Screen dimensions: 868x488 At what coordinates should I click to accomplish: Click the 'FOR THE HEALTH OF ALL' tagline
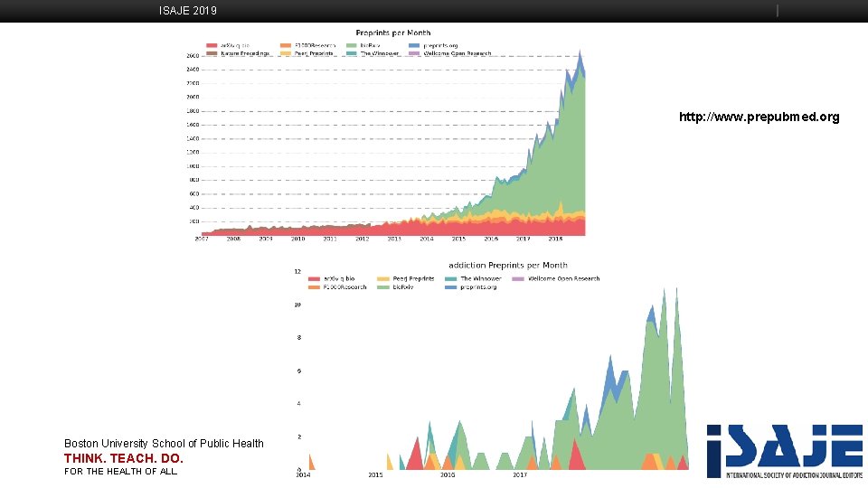tap(120, 472)
